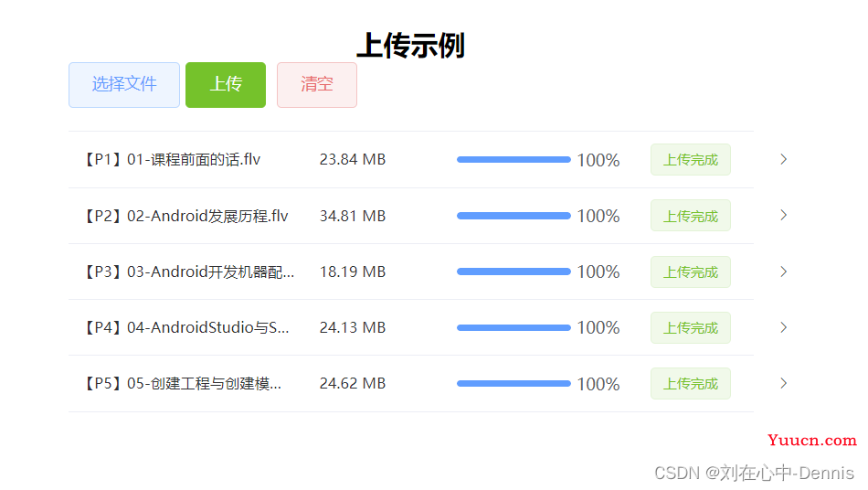Expand the chevron for 02-Android发展历程.flv
The width and height of the screenshot is (868, 490).
tap(783, 216)
